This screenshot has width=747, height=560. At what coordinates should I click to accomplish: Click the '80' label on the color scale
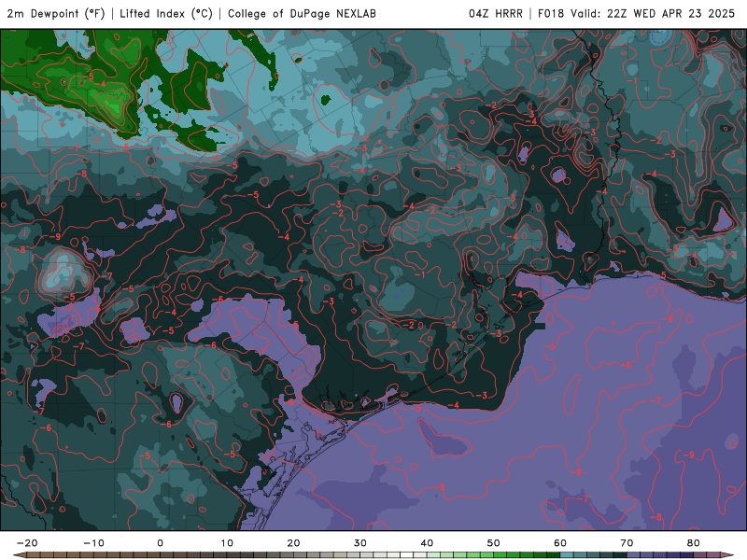[694, 543]
